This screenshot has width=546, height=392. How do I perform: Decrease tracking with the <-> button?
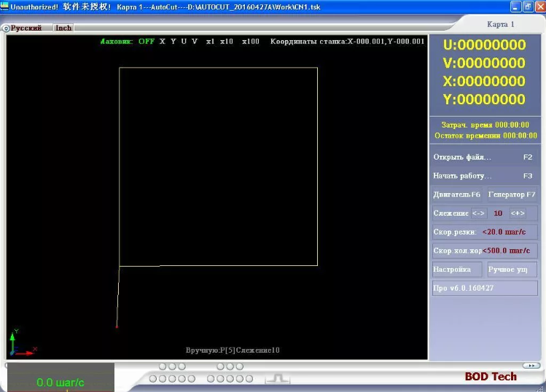477,213
